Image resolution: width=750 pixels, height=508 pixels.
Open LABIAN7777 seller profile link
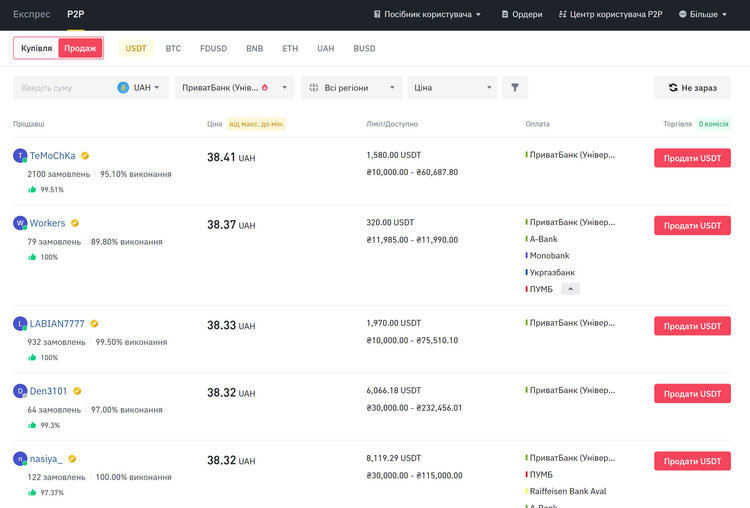click(x=57, y=324)
